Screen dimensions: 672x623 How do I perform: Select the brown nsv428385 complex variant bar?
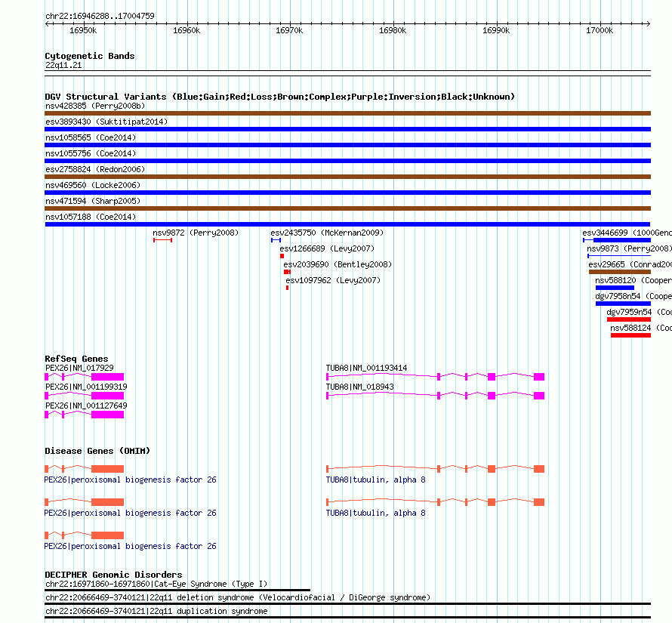[x=347, y=113]
